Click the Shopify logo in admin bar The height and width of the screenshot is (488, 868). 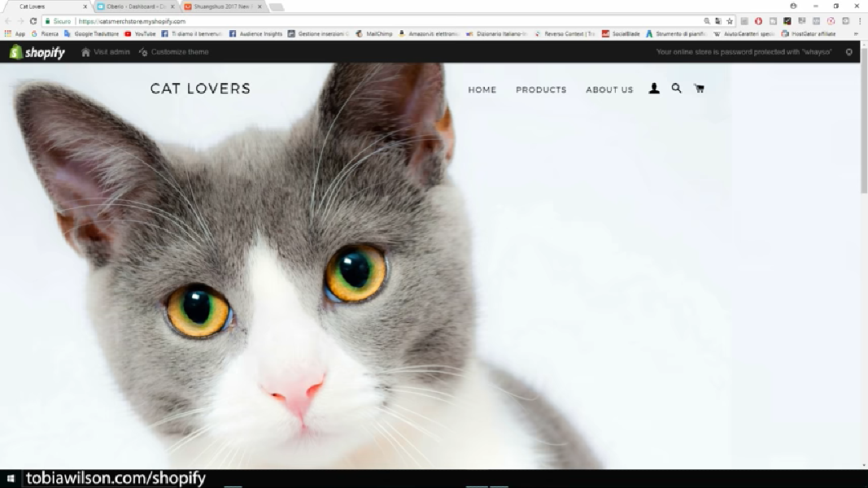(x=37, y=52)
